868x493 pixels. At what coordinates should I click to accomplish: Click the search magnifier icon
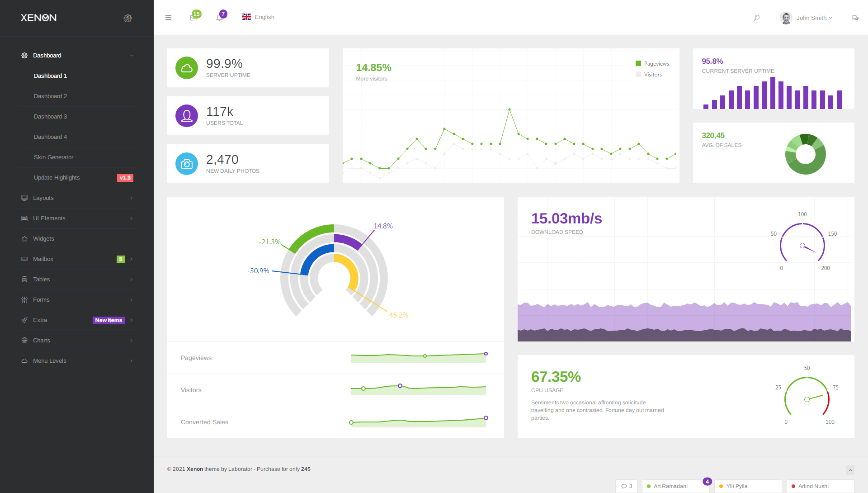pyautogui.click(x=756, y=18)
